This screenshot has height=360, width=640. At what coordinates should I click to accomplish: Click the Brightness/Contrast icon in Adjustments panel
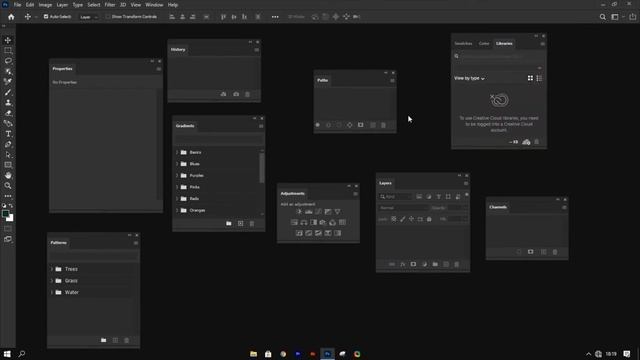(x=299, y=212)
